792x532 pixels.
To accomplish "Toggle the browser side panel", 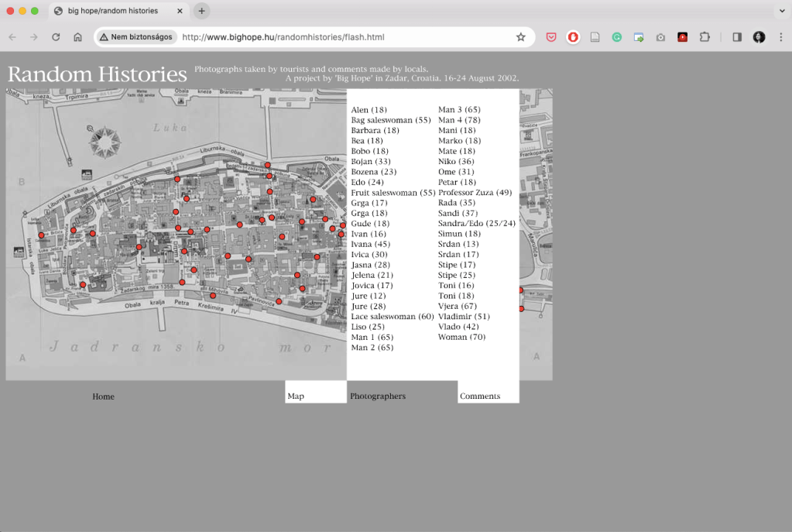I will coord(737,37).
